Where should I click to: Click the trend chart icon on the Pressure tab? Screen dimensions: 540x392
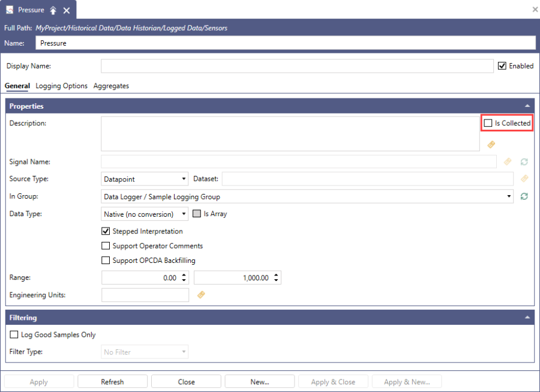click(x=9, y=10)
